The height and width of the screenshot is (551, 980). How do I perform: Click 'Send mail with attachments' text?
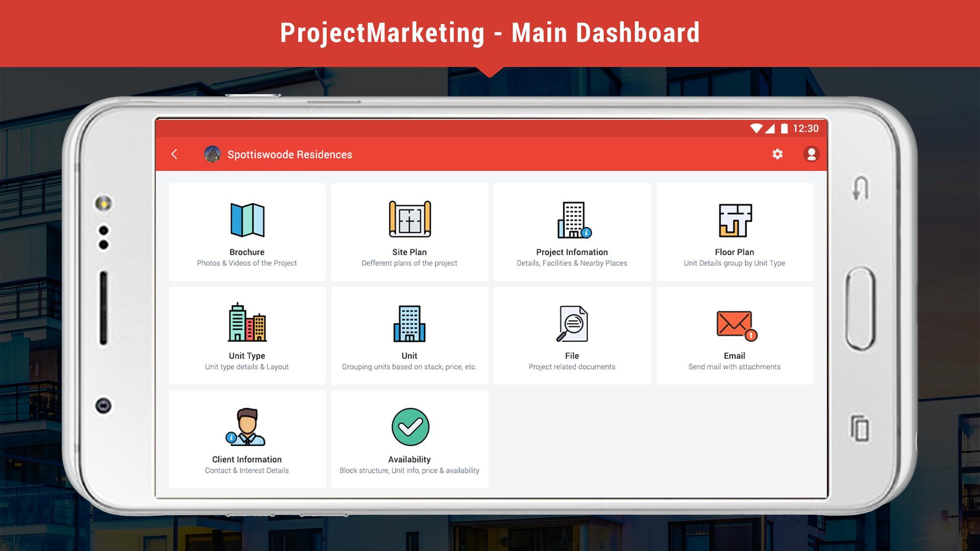point(734,367)
